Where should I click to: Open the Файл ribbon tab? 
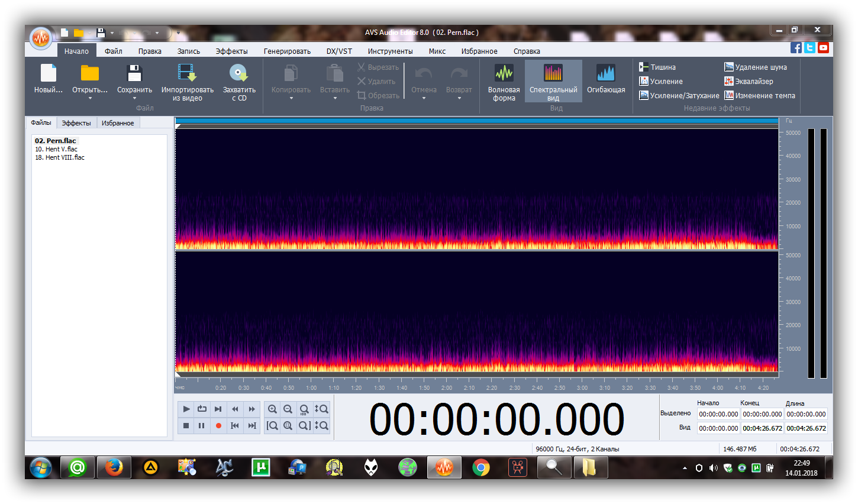(x=114, y=51)
